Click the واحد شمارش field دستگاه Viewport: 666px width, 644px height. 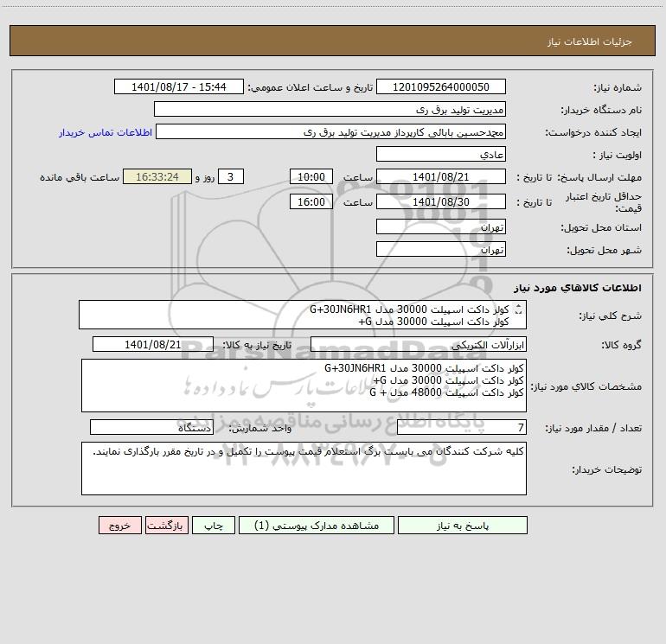coord(151,427)
